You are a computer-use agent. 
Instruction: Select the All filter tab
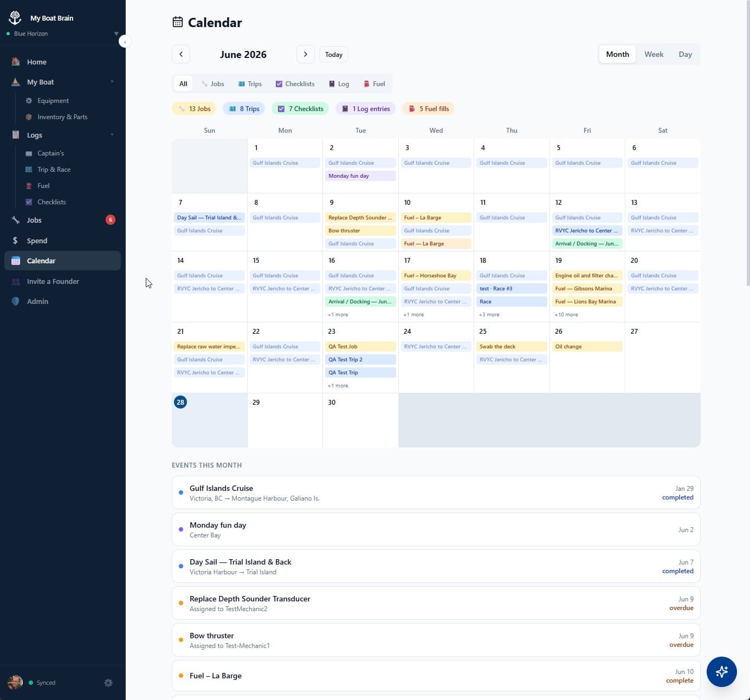(183, 84)
